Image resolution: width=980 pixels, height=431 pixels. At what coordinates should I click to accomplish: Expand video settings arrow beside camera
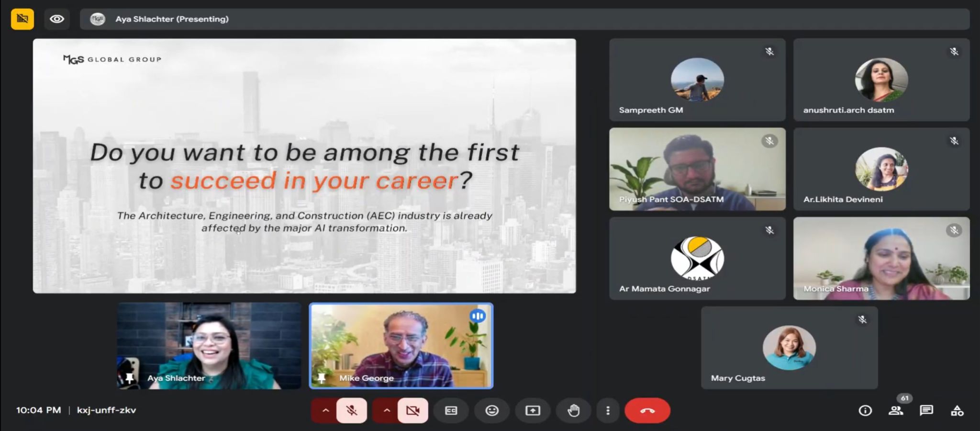(387, 410)
